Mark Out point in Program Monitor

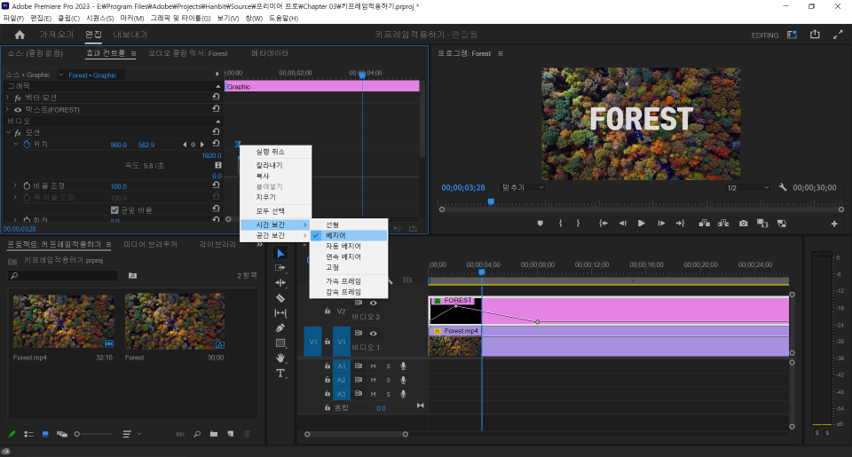pos(578,223)
